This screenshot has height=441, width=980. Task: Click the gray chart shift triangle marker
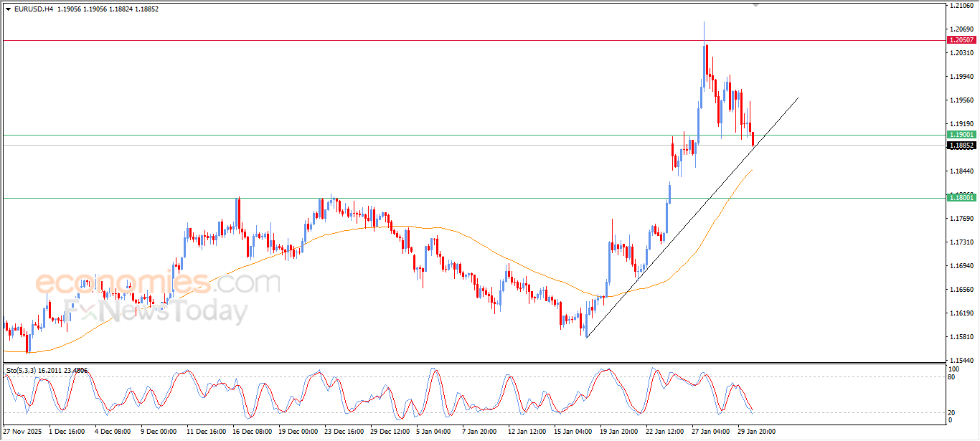(755, 5)
